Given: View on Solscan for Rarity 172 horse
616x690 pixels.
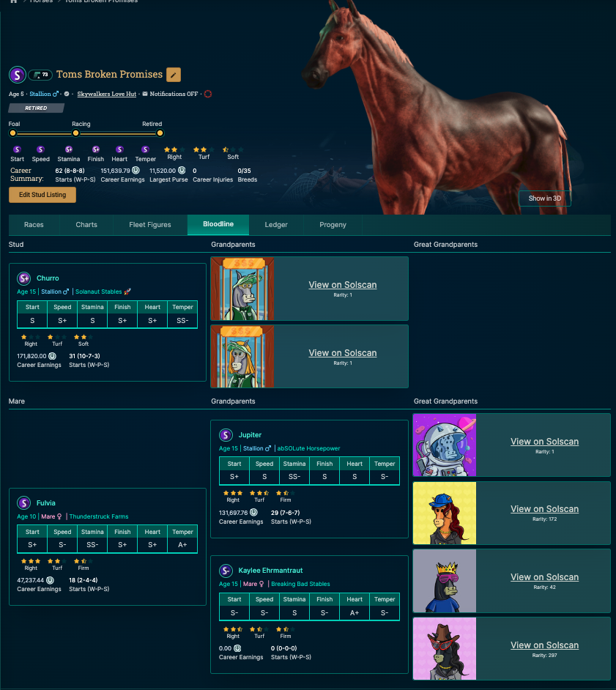Looking at the screenshot, I should [545, 508].
